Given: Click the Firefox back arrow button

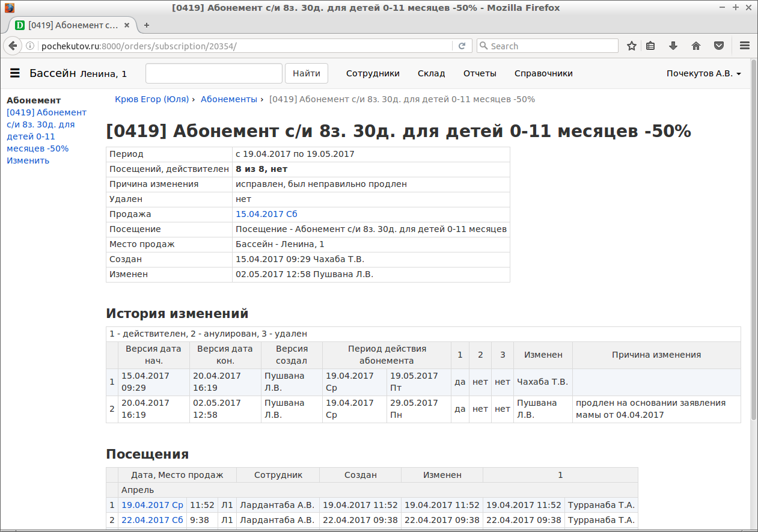Looking at the screenshot, I should [13, 46].
